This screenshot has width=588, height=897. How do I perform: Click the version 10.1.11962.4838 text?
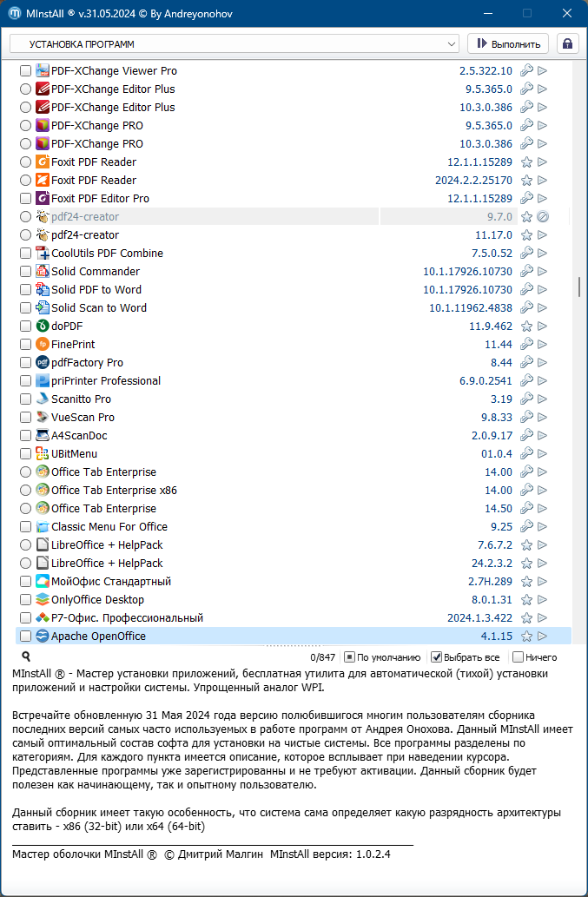click(x=471, y=307)
